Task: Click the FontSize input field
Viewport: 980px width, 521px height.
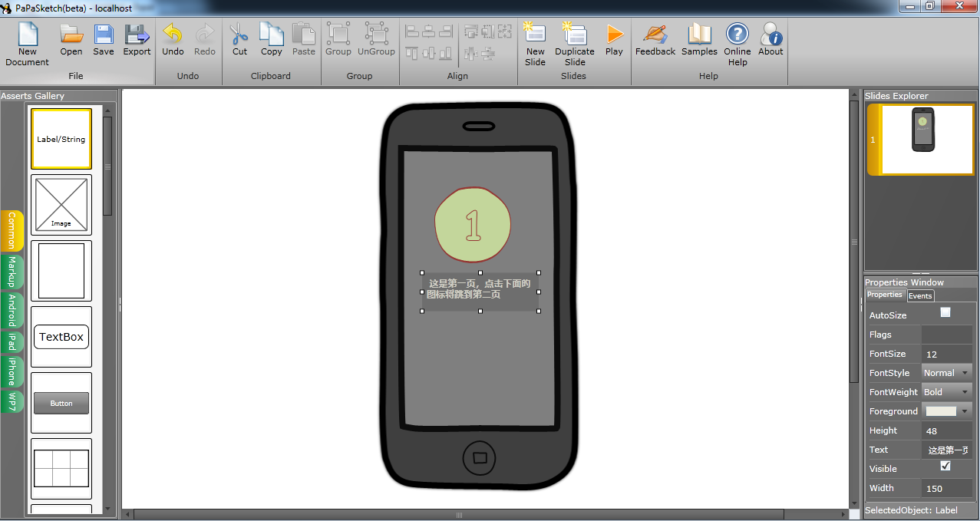Action: [x=947, y=354]
